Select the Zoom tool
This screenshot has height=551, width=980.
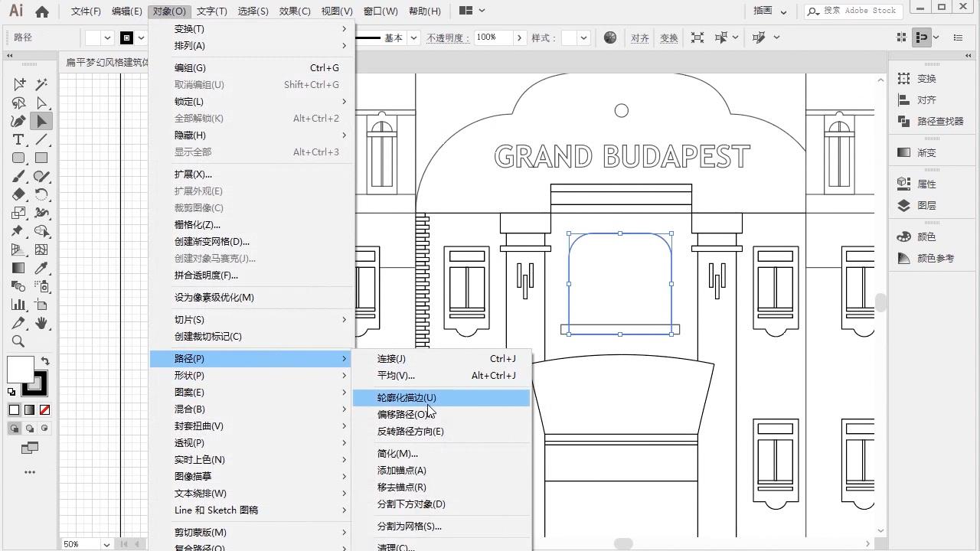click(x=18, y=341)
